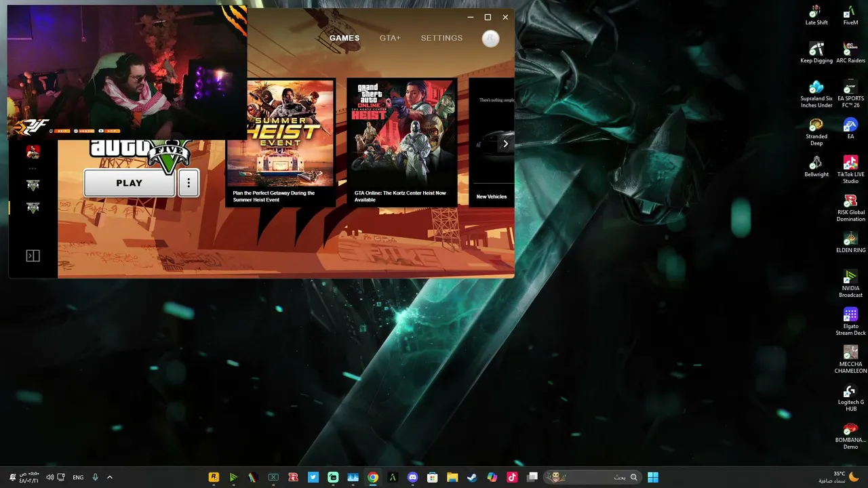Open MECCHA CHAMELEON desktop shortcut
Image resolution: width=868 pixels, height=488 pixels.
tap(850, 360)
